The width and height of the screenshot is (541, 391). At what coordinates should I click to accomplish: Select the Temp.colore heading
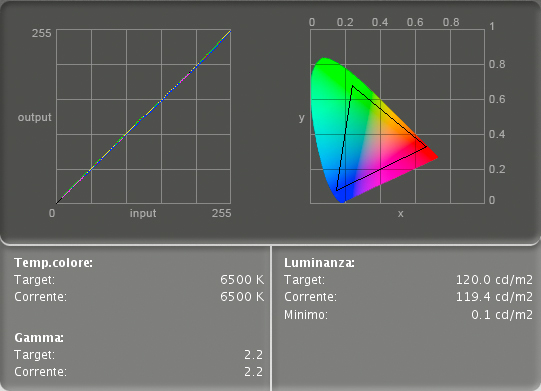point(53,263)
